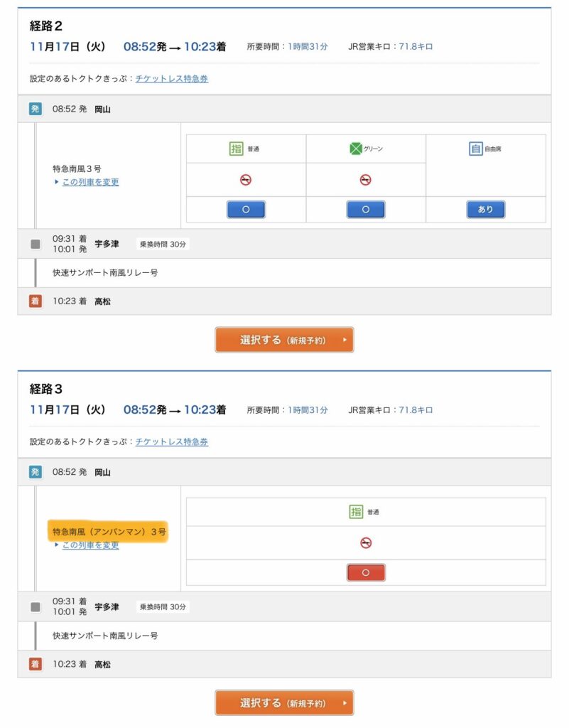
Task: Click 快速サンポート南風リレー号 in Route 2
Action: point(105,272)
